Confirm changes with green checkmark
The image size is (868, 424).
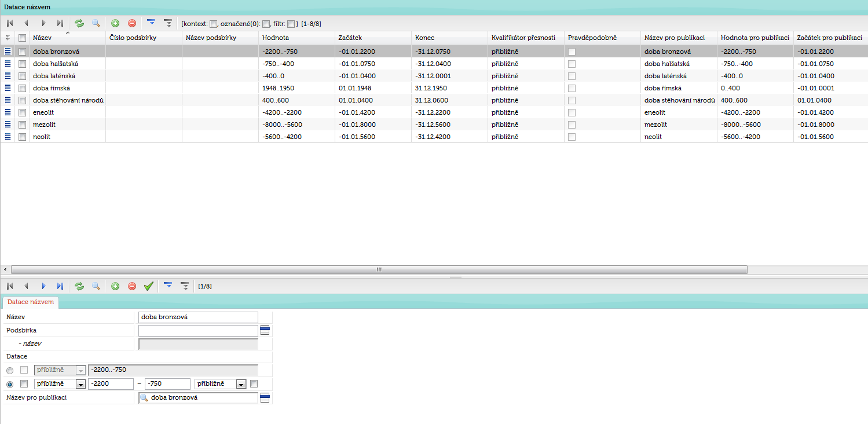149,286
